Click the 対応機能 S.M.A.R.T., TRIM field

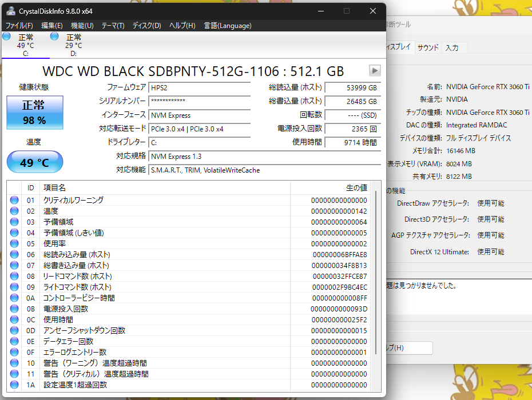[x=265, y=170]
